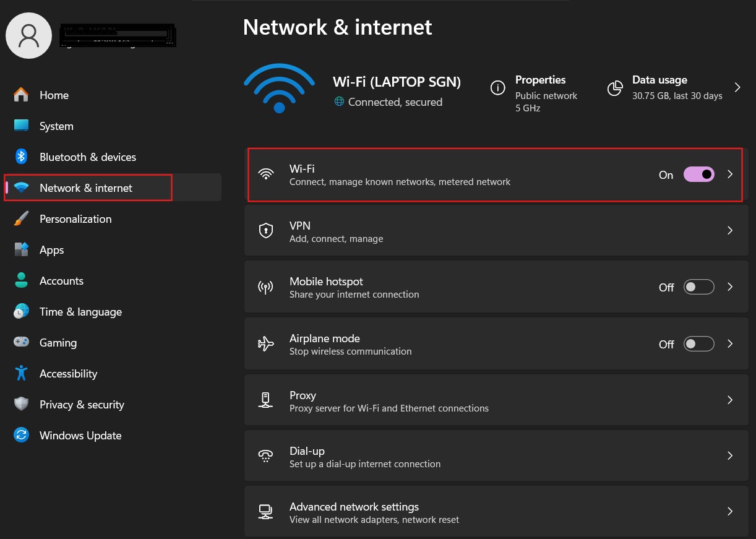Screen dimensions: 756x539
Task: Click the Mobile hotspot antenna icon
Action: (266, 287)
